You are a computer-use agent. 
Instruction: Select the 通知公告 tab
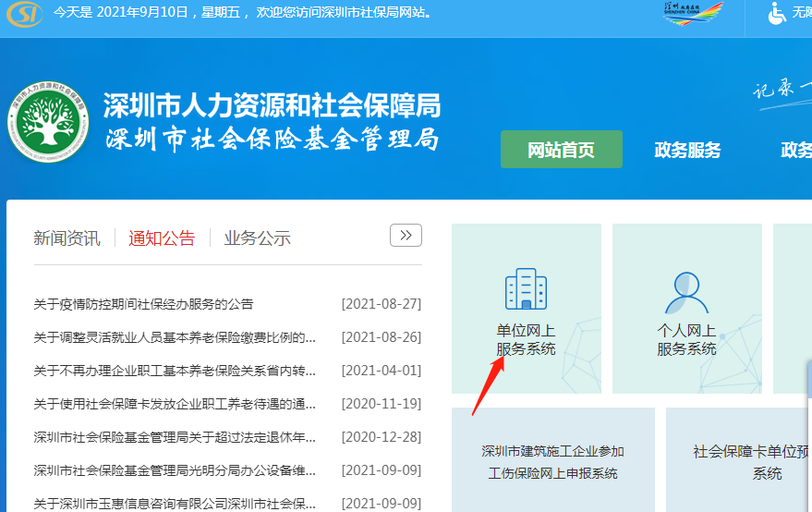click(162, 238)
